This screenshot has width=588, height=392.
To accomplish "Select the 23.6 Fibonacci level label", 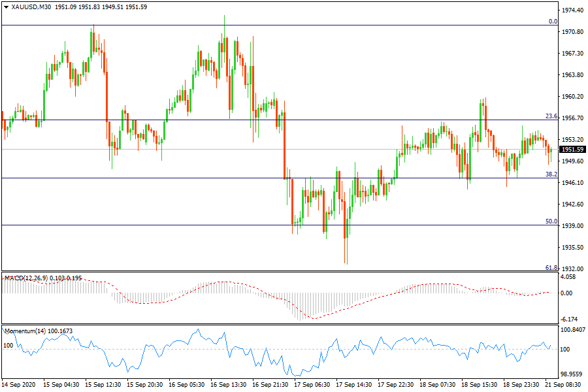I will pyautogui.click(x=551, y=116).
